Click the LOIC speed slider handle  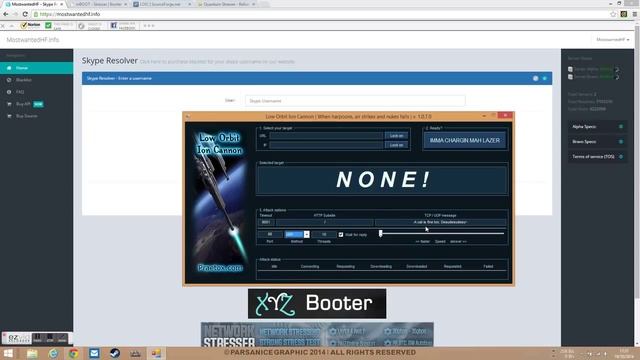pyautogui.click(x=380, y=233)
